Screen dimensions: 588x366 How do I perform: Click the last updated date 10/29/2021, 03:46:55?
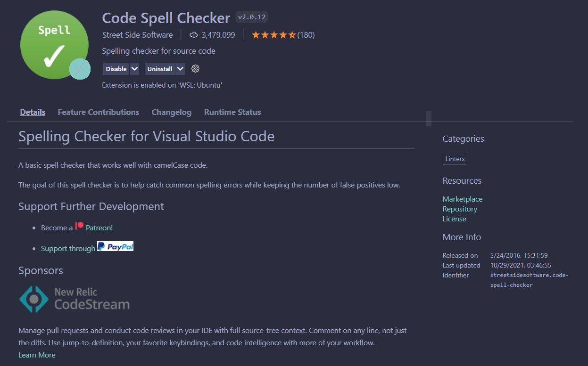point(521,265)
